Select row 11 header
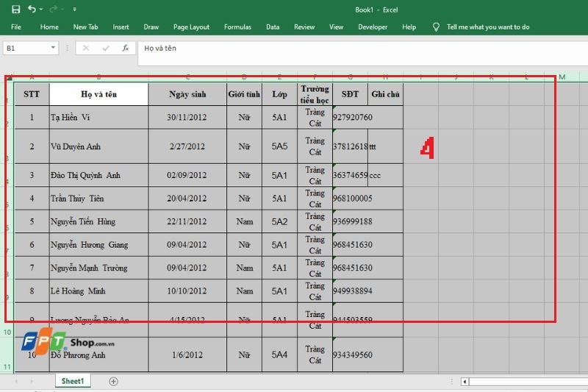The width and height of the screenshot is (588, 392). point(7,354)
